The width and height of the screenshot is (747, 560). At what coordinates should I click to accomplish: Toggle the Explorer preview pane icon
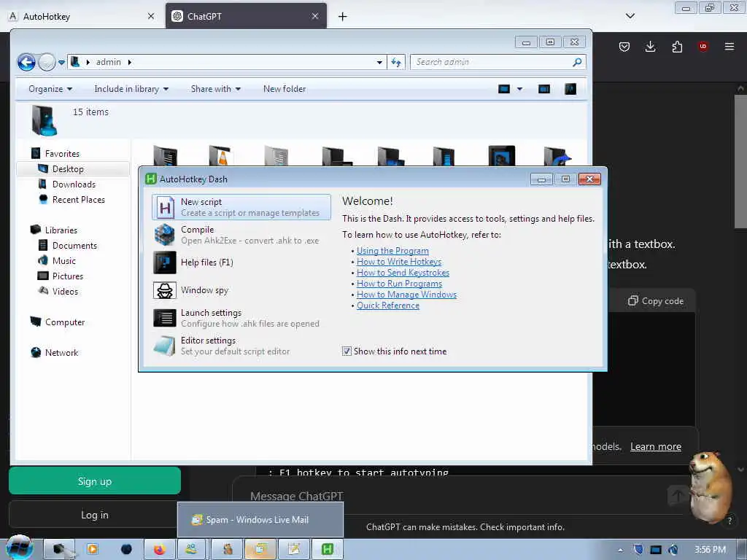click(543, 89)
